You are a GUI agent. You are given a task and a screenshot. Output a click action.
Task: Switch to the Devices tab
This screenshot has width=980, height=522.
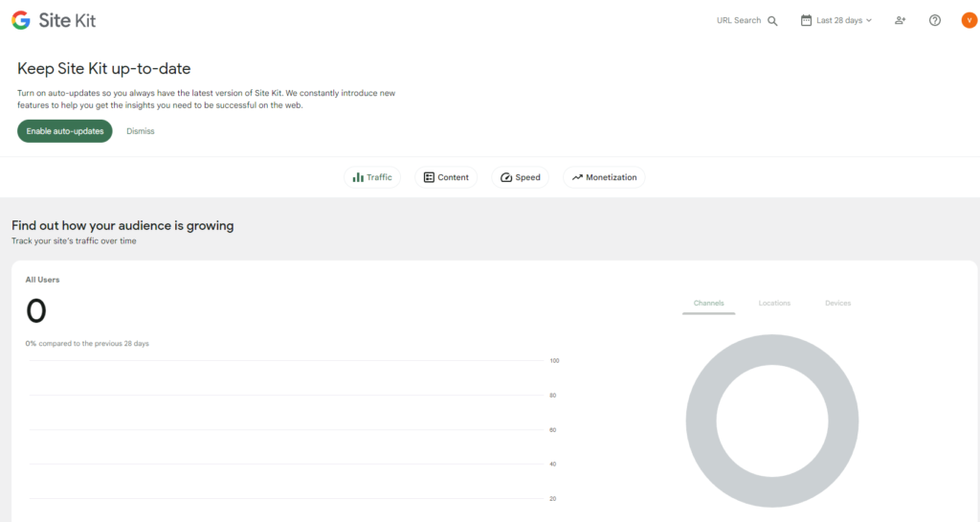click(x=838, y=304)
